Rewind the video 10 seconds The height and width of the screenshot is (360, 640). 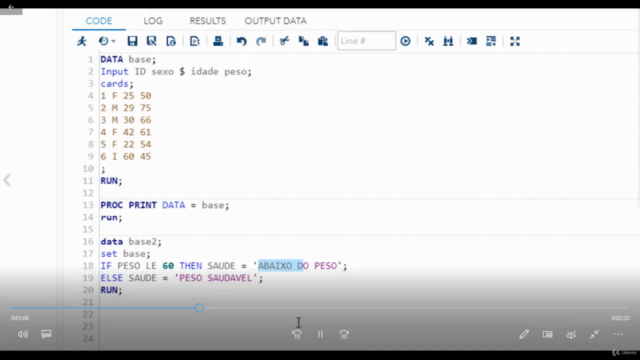pyautogui.click(x=297, y=334)
